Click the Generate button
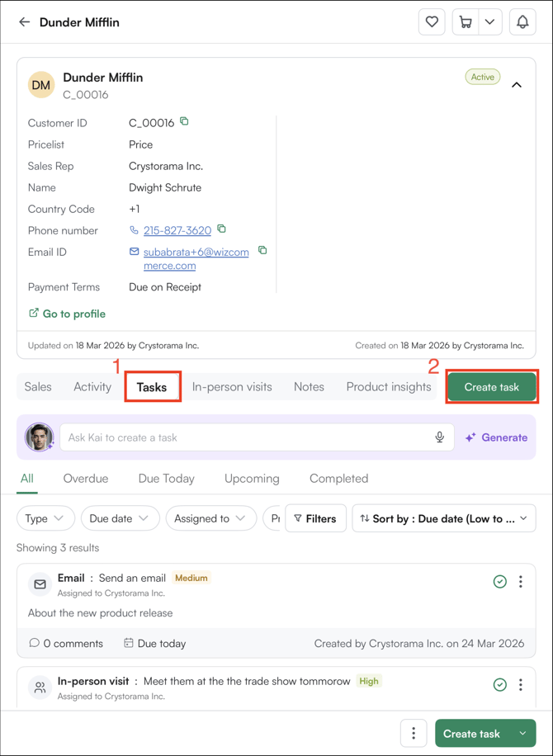The height and width of the screenshot is (756, 553). coord(496,437)
